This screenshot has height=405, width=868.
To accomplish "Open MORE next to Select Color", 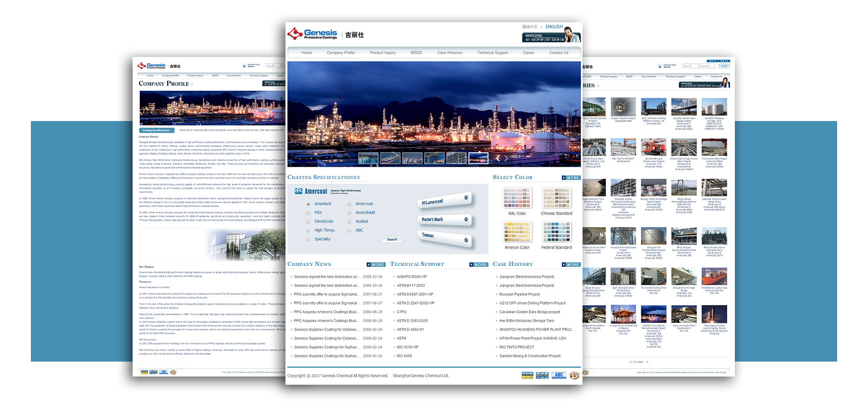I will (x=571, y=178).
